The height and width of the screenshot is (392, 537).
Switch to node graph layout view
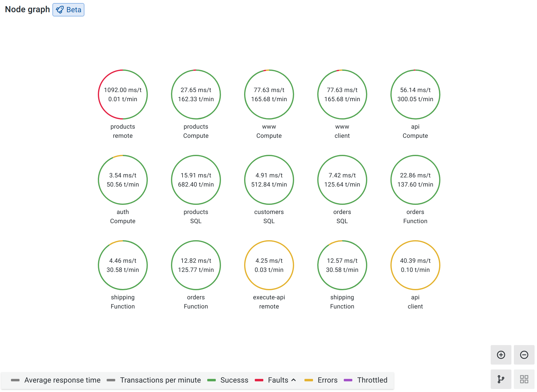(501, 379)
